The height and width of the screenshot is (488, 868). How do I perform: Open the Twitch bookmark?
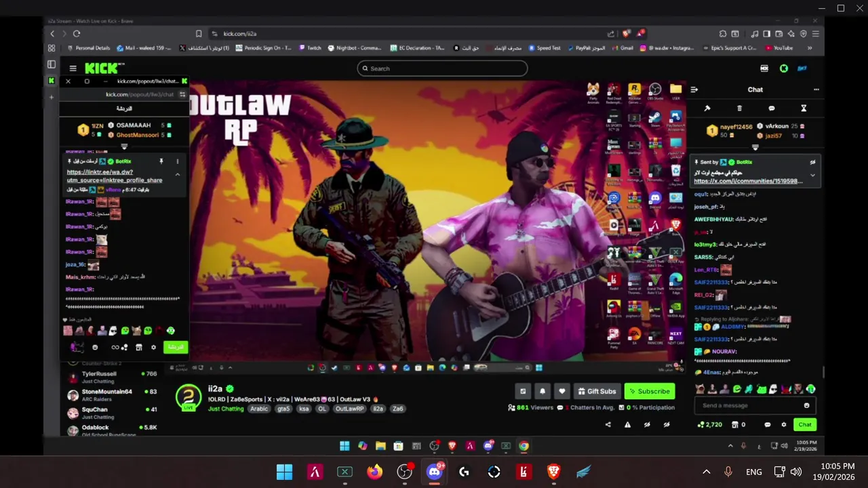[309, 48]
